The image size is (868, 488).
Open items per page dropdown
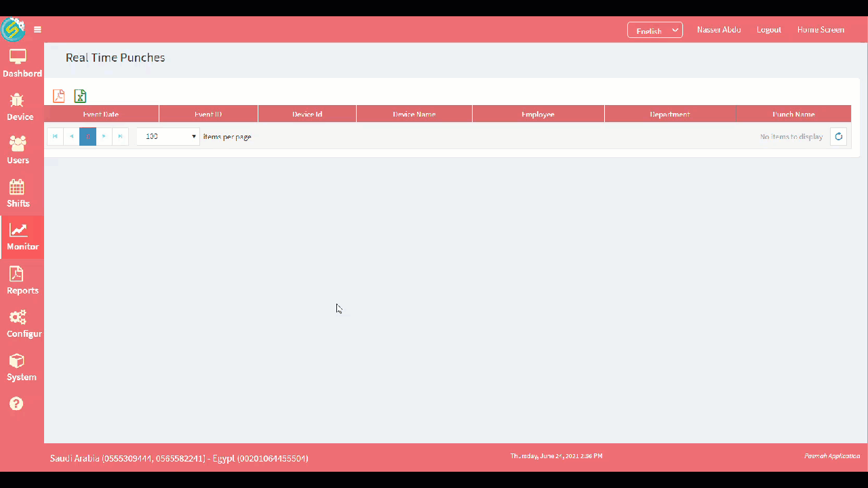[x=168, y=136]
